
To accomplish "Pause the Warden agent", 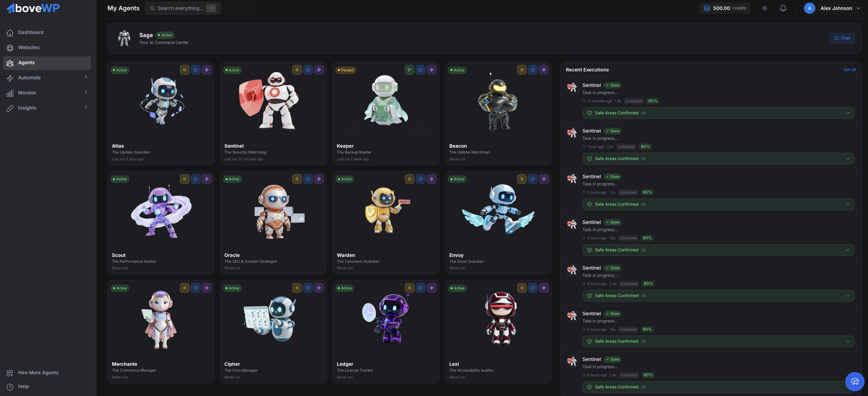I will (x=409, y=179).
